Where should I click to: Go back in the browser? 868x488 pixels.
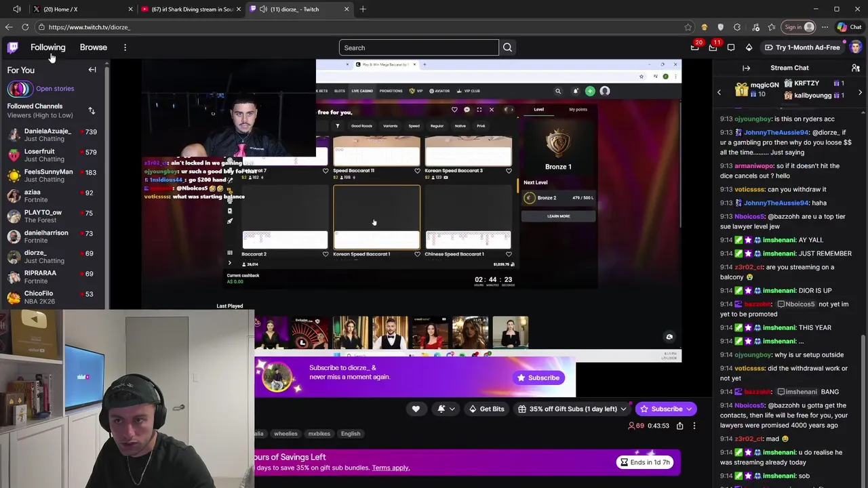coord(9,27)
